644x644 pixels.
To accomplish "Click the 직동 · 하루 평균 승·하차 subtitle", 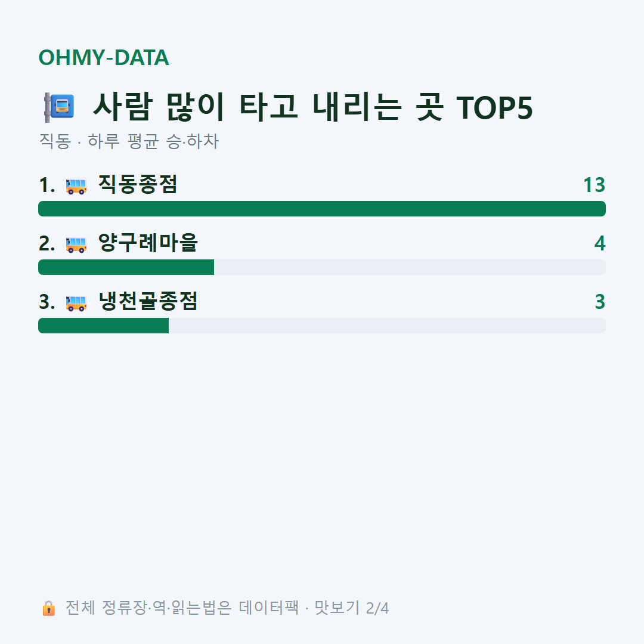I will pyautogui.click(x=129, y=141).
